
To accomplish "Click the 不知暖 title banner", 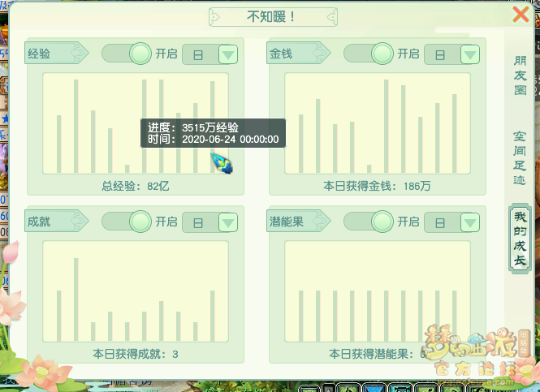I will pyautogui.click(x=271, y=16).
